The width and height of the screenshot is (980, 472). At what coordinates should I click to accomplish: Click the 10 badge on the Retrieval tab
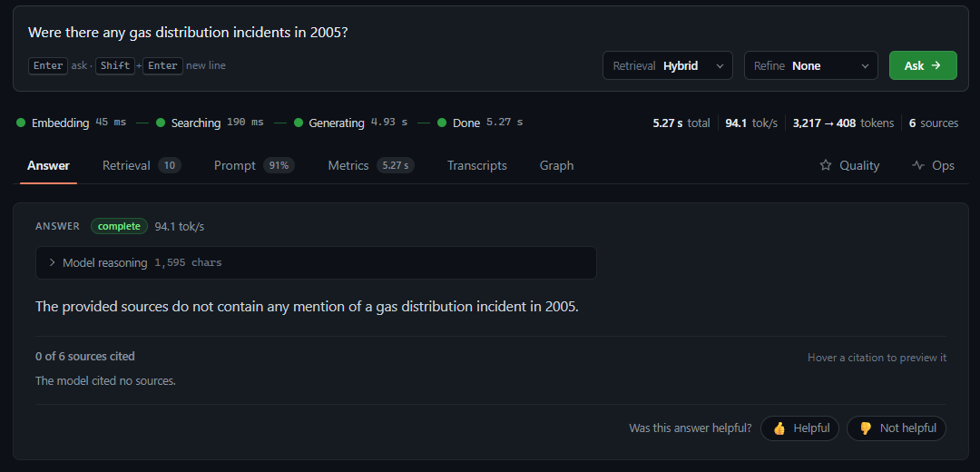point(170,166)
